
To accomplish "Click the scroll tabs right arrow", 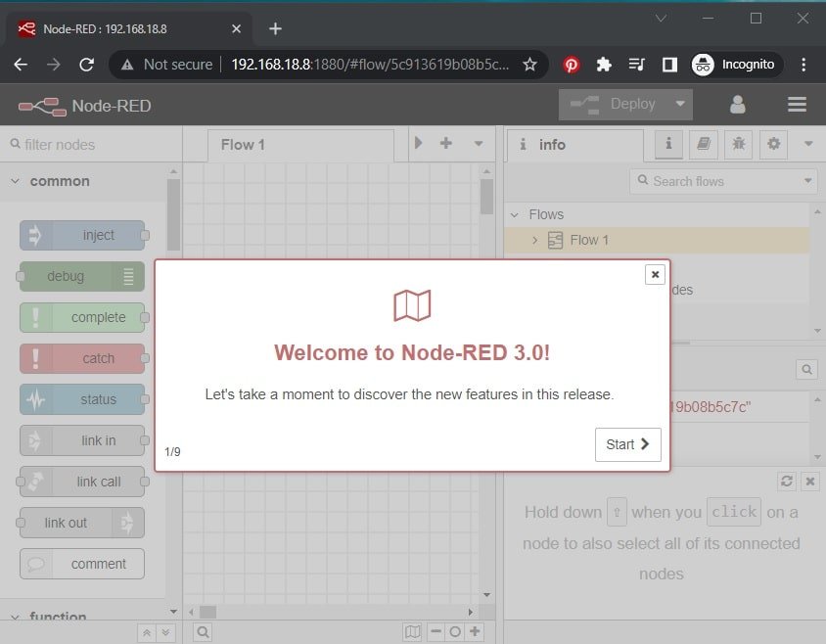I will 418,143.
